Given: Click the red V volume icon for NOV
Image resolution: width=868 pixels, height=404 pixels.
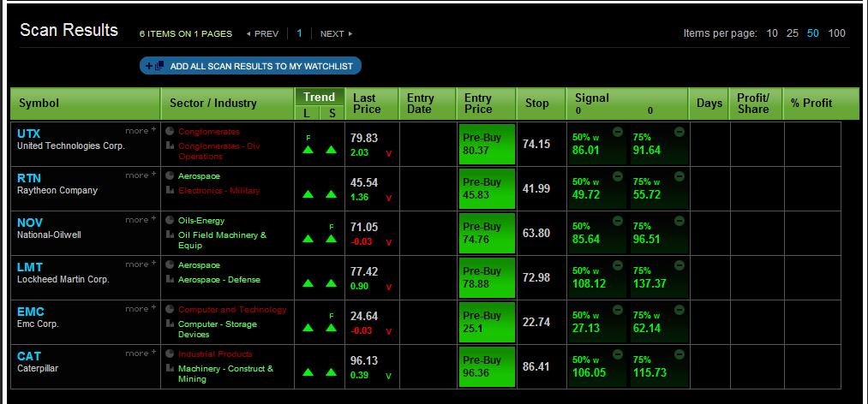Looking at the screenshot, I should point(389,242).
